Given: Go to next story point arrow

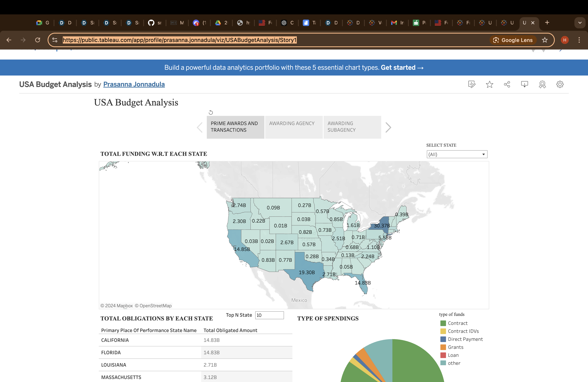Looking at the screenshot, I should click(388, 127).
